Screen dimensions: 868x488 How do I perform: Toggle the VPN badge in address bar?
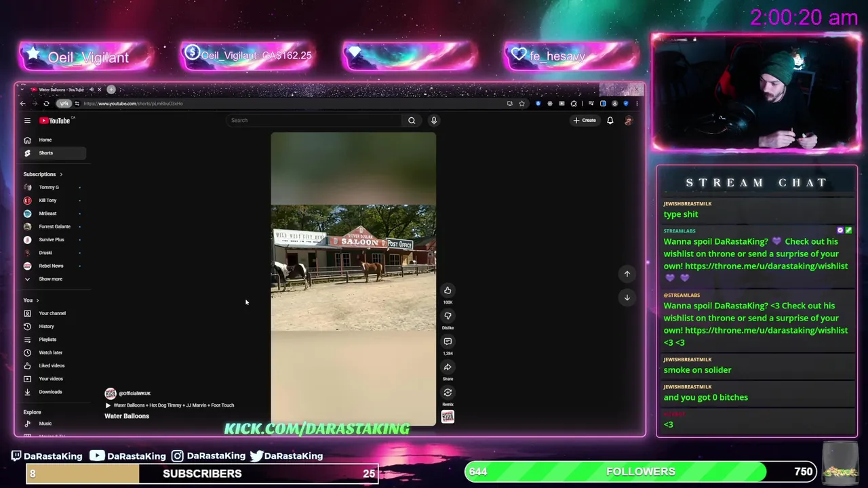click(x=64, y=104)
